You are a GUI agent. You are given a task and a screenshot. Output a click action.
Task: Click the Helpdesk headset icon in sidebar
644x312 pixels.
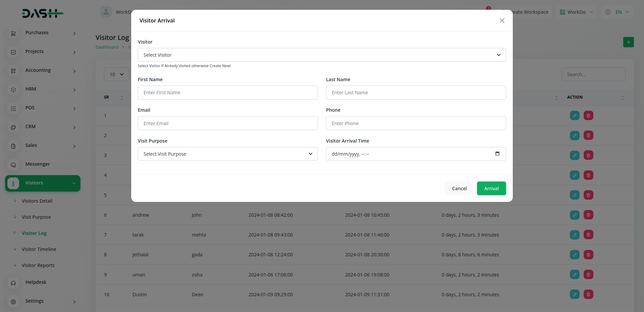(x=13, y=283)
